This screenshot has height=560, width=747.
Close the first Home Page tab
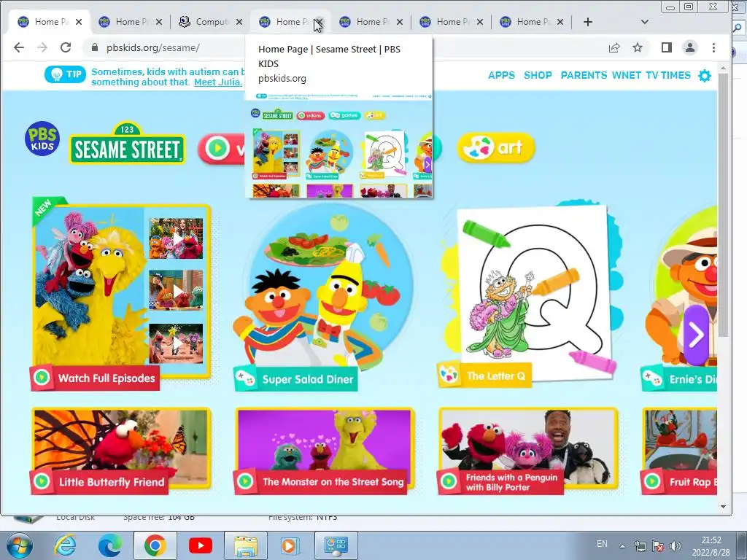coord(79,22)
